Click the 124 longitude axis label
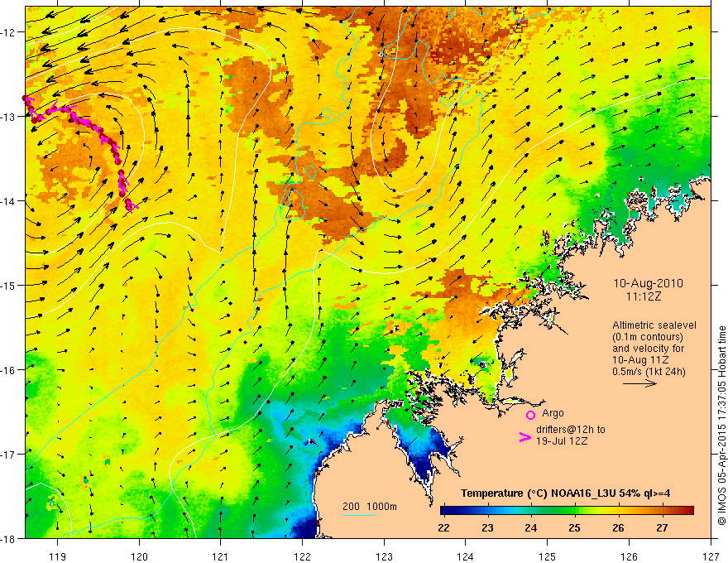The height and width of the screenshot is (563, 728). click(x=465, y=556)
